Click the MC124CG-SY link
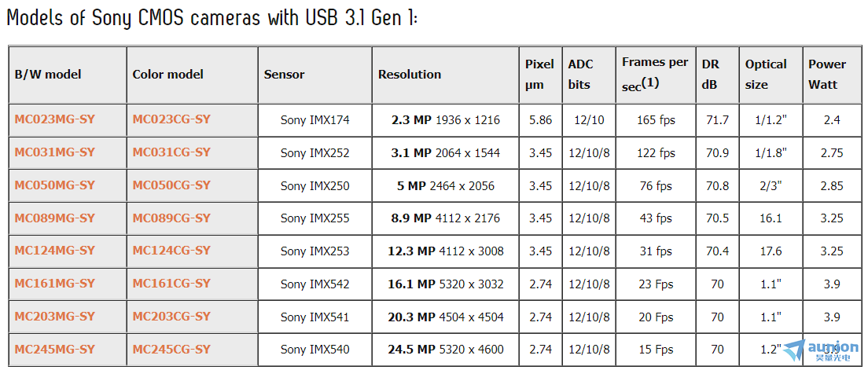 point(171,251)
